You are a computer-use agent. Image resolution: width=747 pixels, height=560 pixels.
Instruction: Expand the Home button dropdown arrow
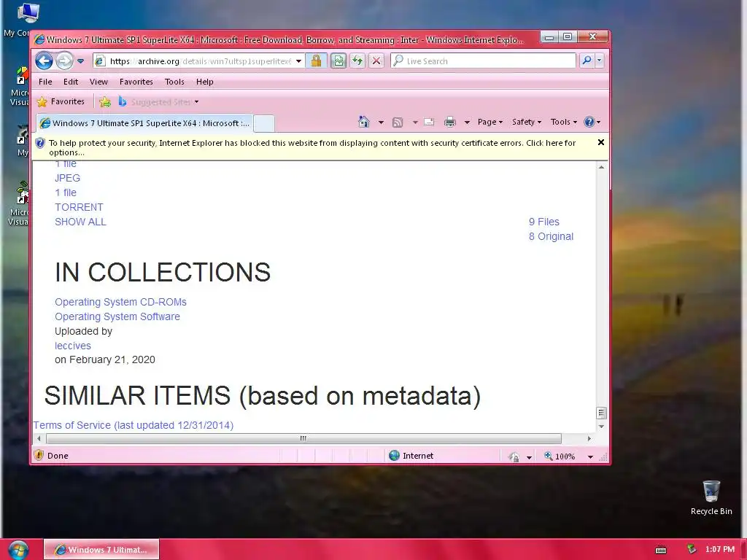[x=381, y=122]
